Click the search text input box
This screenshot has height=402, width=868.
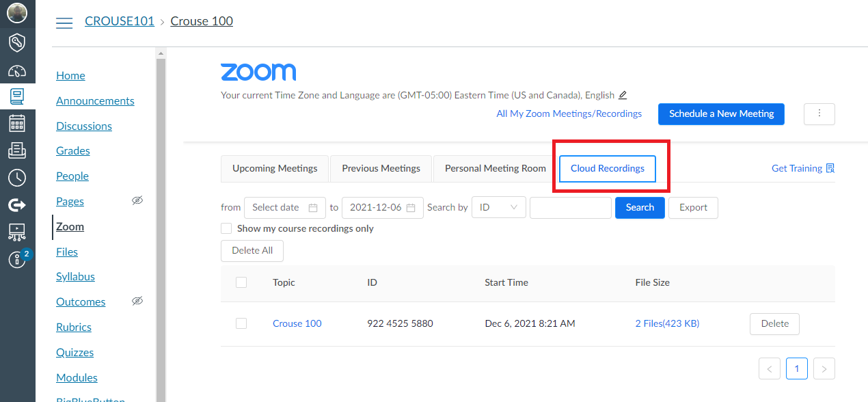(x=570, y=207)
